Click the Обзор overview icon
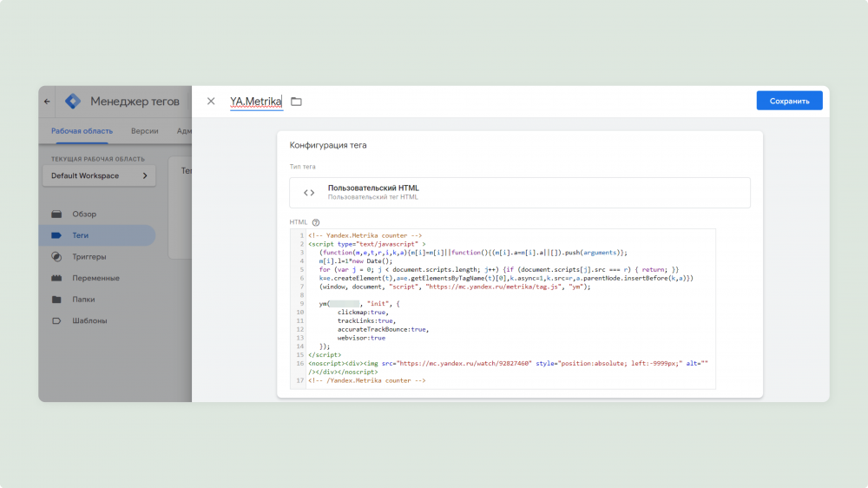This screenshot has width=868, height=488. [x=56, y=214]
